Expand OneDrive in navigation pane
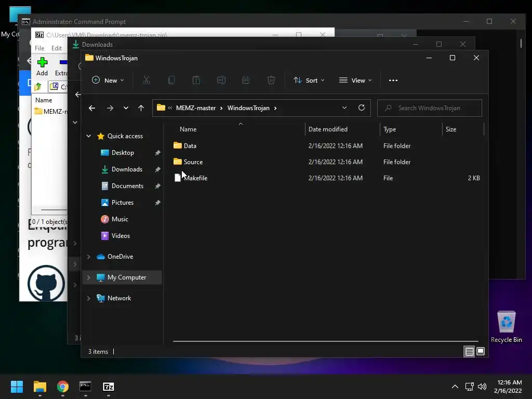This screenshot has width=532, height=399. (88, 257)
